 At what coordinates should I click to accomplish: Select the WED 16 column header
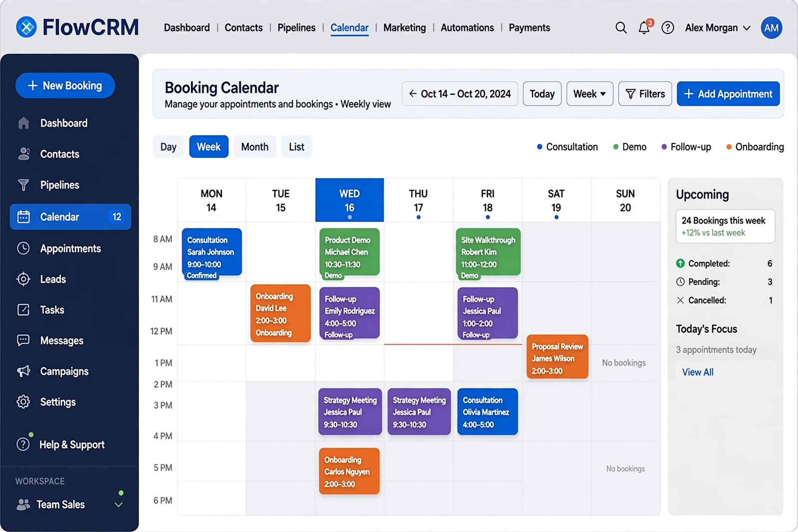(x=350, y=200)
